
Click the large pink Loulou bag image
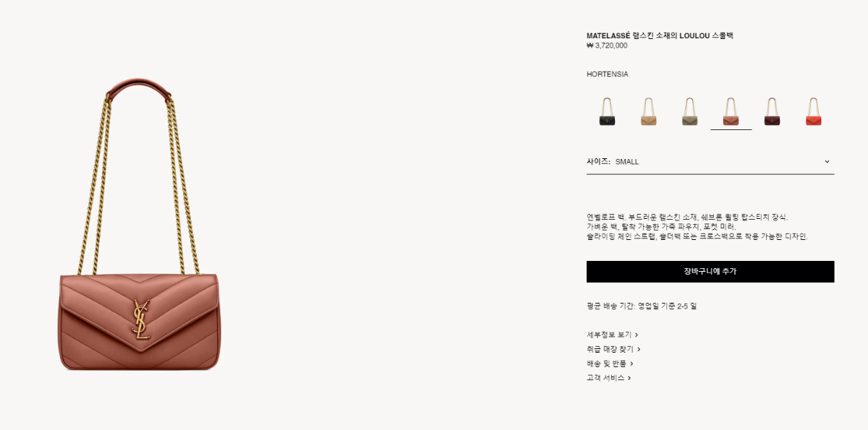click(139, 225)
